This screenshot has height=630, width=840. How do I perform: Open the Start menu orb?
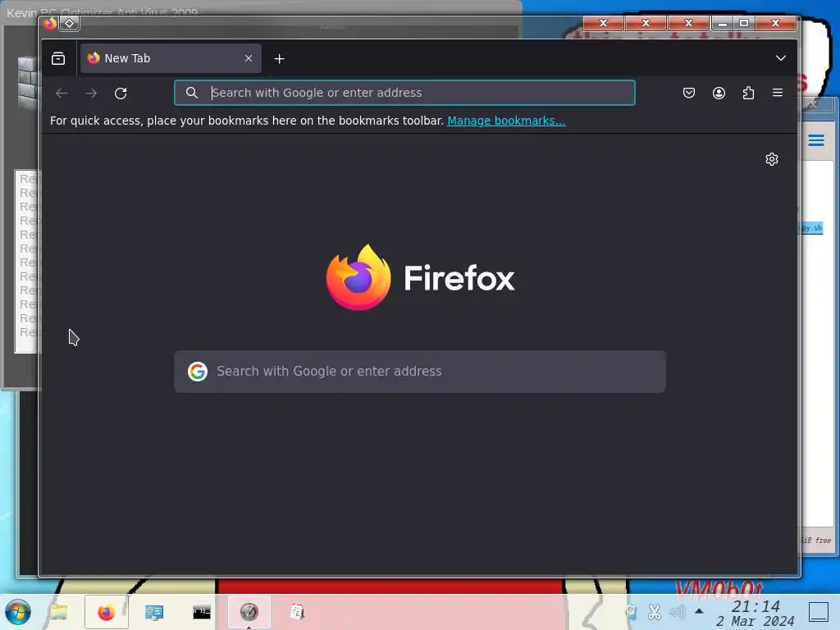[18, 612]
